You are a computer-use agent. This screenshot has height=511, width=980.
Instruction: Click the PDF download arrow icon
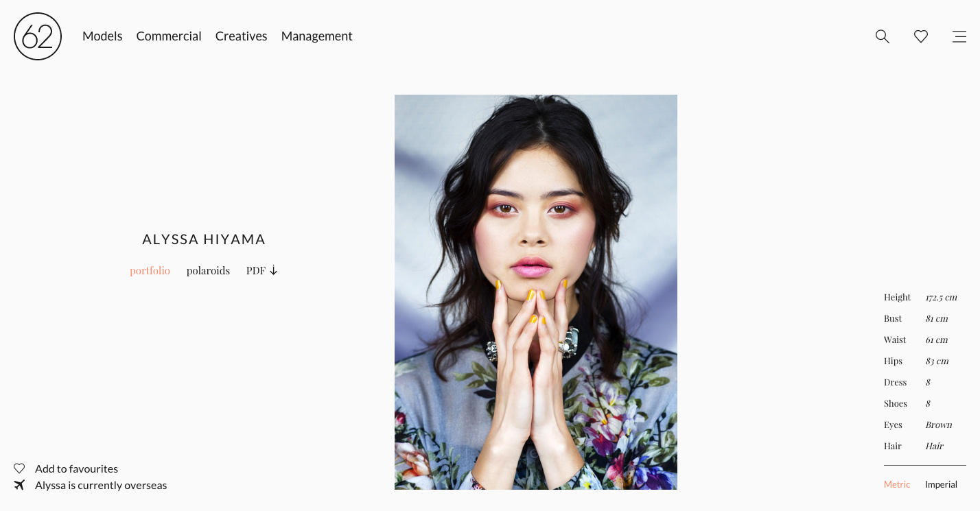pyautogui.click(x=273, y=270)
